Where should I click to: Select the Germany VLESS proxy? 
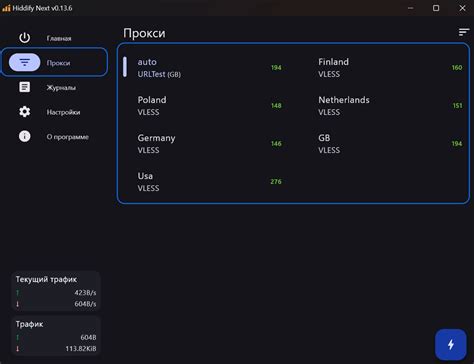pos(203,144)
